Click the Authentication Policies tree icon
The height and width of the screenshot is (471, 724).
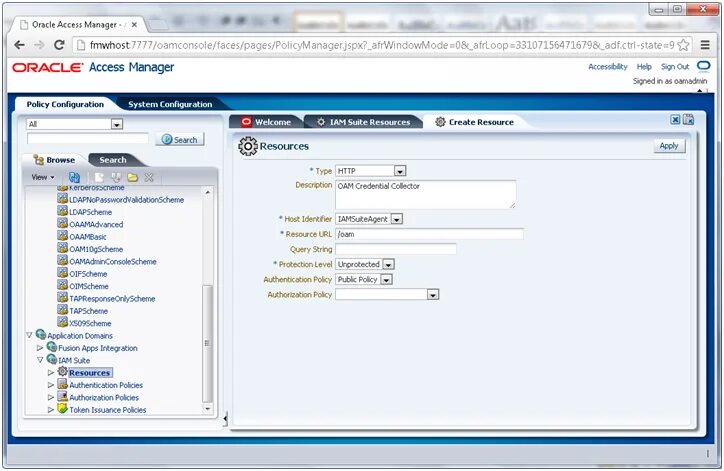coord(62,384)
